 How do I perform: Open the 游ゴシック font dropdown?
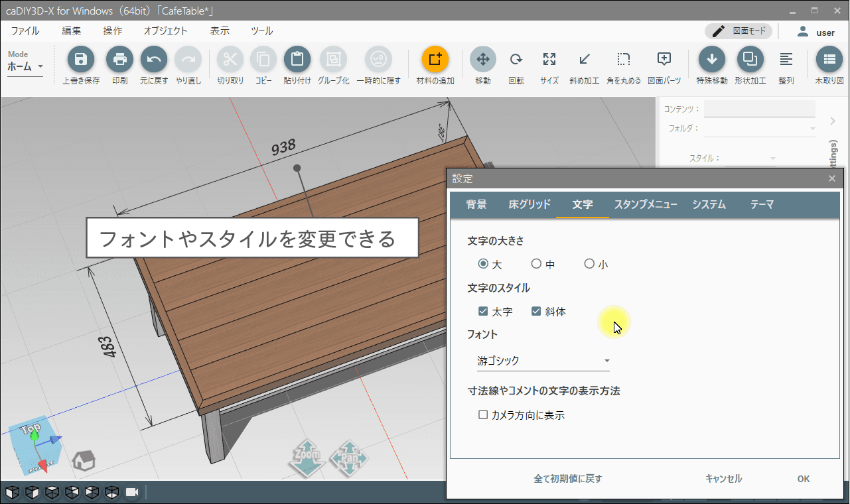pyautogui.click(x=543, y=361)
